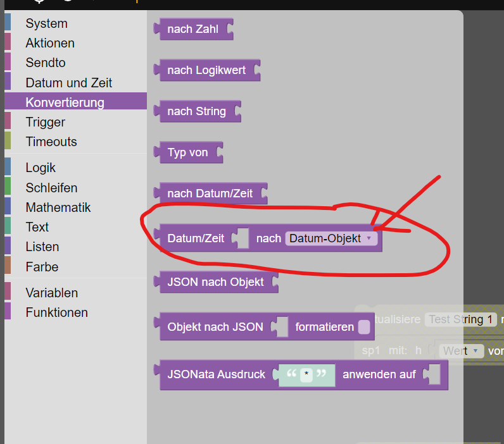Open the 'Wert' dropdown in workspace block

(x=461, y=351)
